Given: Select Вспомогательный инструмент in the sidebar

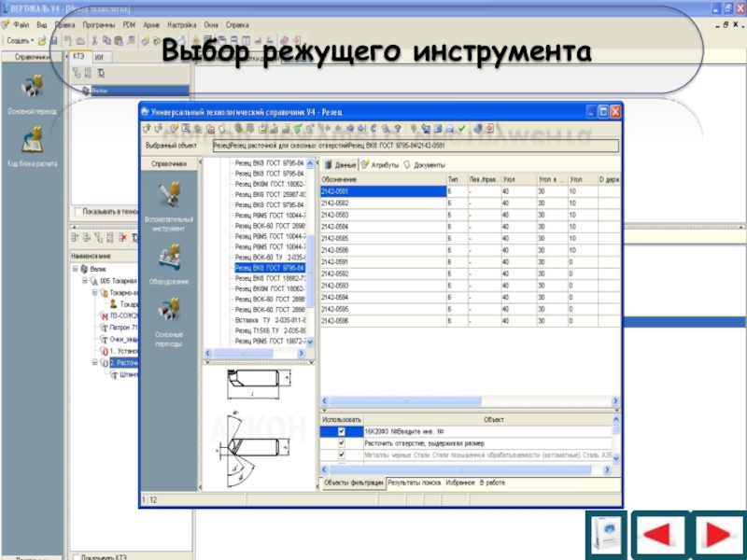Looking at the screenshot, I should [169, 196].
